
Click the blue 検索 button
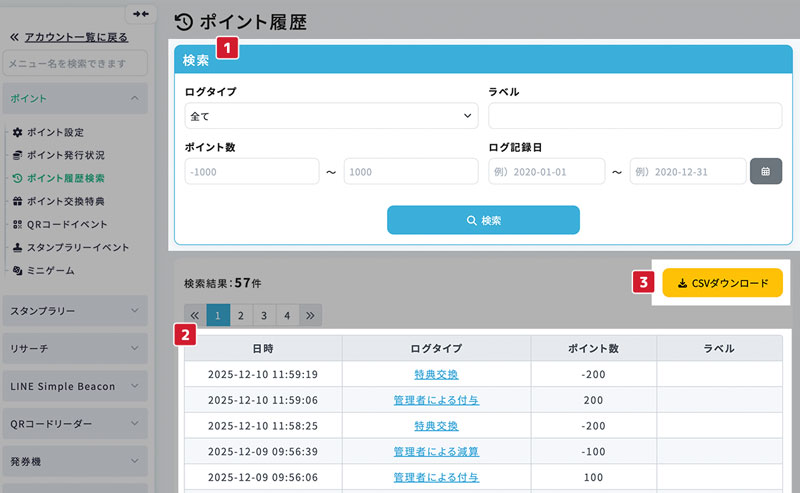(x=483, y=220)
